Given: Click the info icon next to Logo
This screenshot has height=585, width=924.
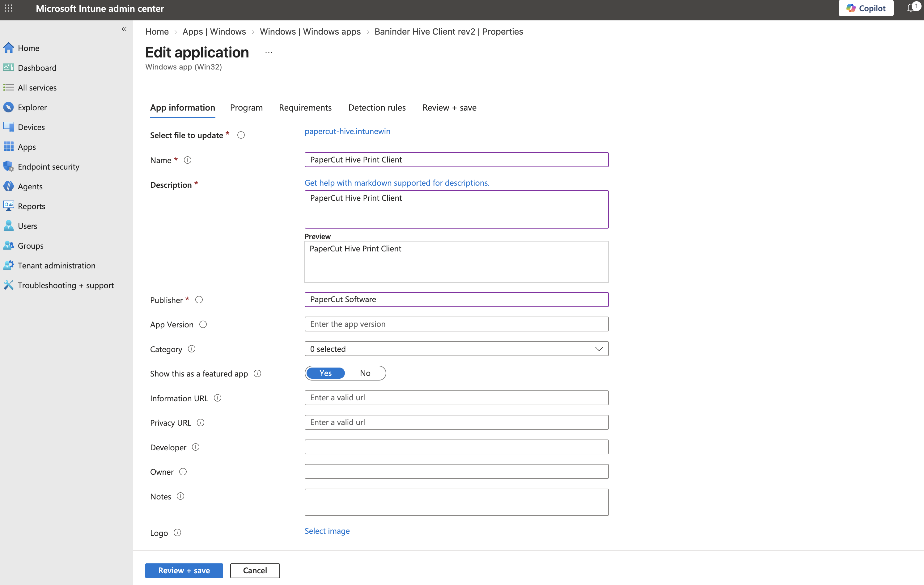Looking at the screenshot, I should 177,533.
